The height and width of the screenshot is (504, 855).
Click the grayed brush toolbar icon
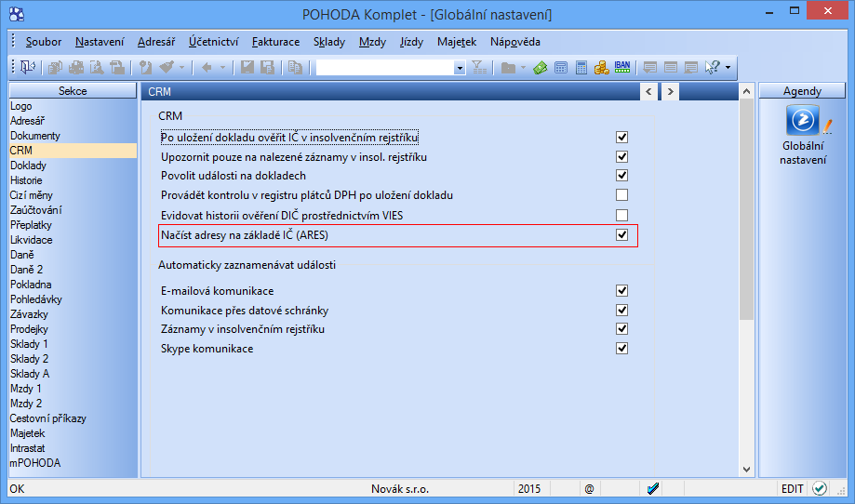point(167,67)
